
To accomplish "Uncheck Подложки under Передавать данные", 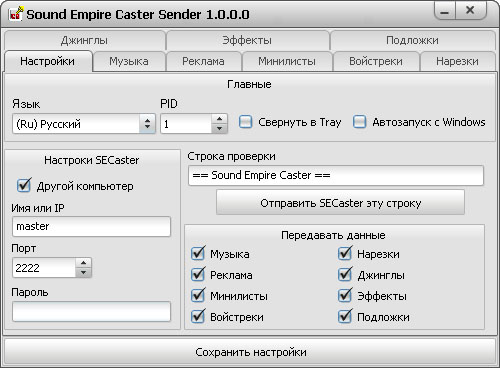I will 345,317.
